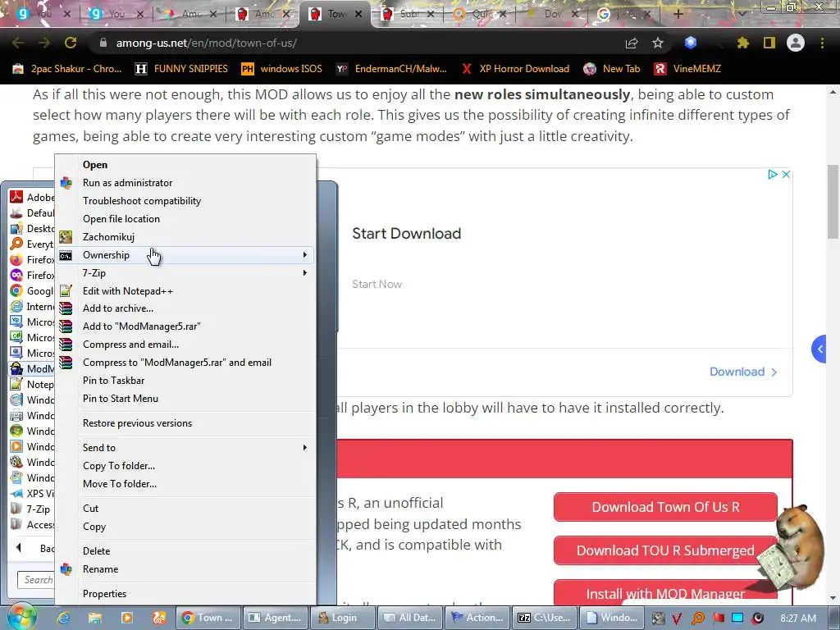Open Properties from the context menu
The height and width of the screenshot is (630, 840).
pyautogui.click(x=185, y=594)
